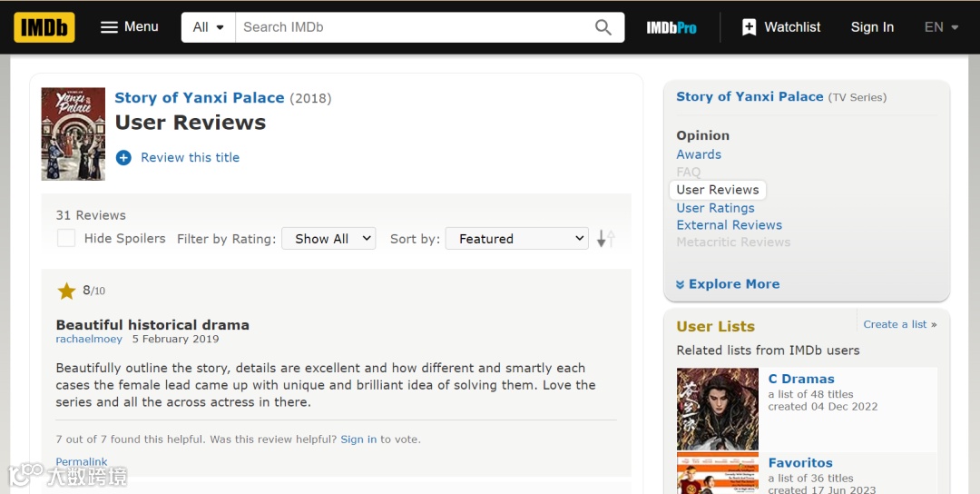The image size is (980, 494).
Task: Go to Awards in sidebar
Action: click(699, 154)
